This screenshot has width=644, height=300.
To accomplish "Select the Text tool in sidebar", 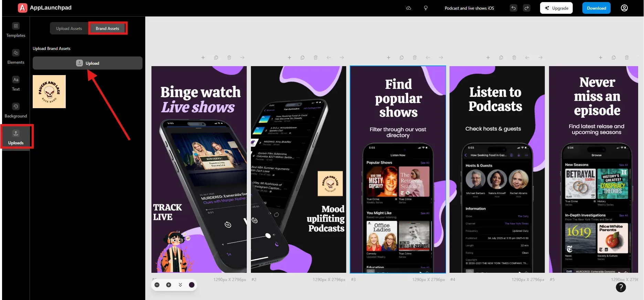I will click(x=16, y=84).
